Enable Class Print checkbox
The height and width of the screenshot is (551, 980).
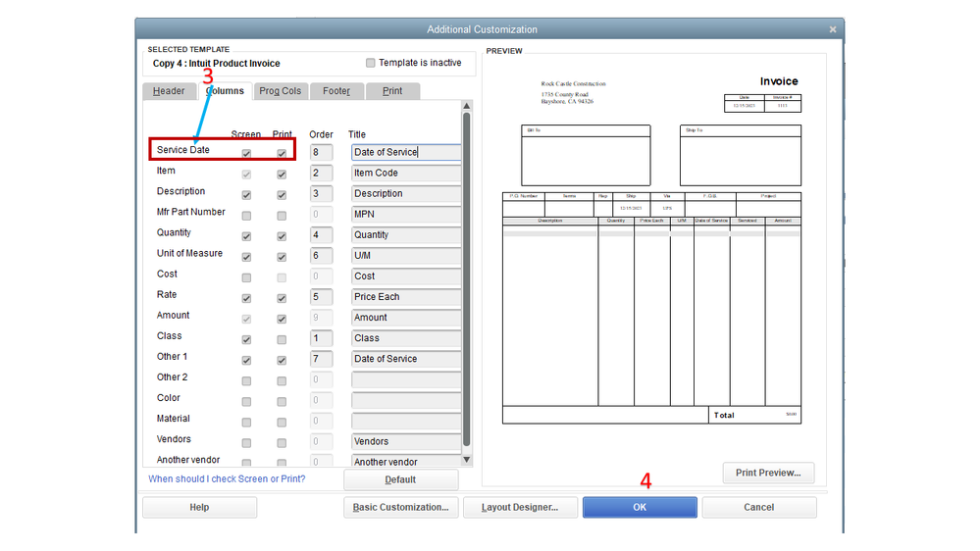point(282,340)
